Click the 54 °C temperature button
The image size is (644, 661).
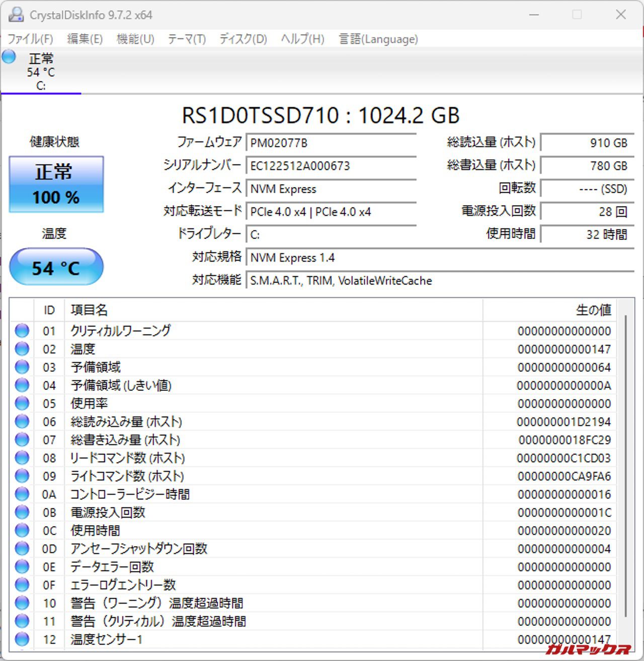[56, 267]
